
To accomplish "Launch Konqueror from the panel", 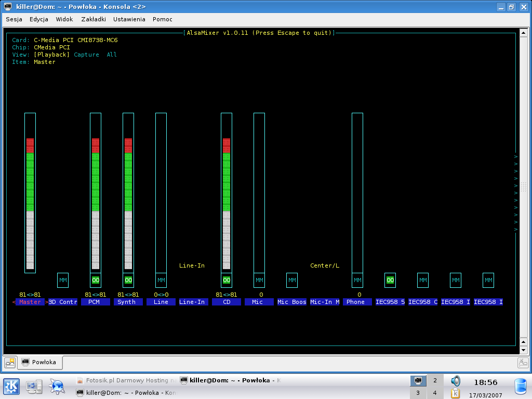I will pos(57,387).
